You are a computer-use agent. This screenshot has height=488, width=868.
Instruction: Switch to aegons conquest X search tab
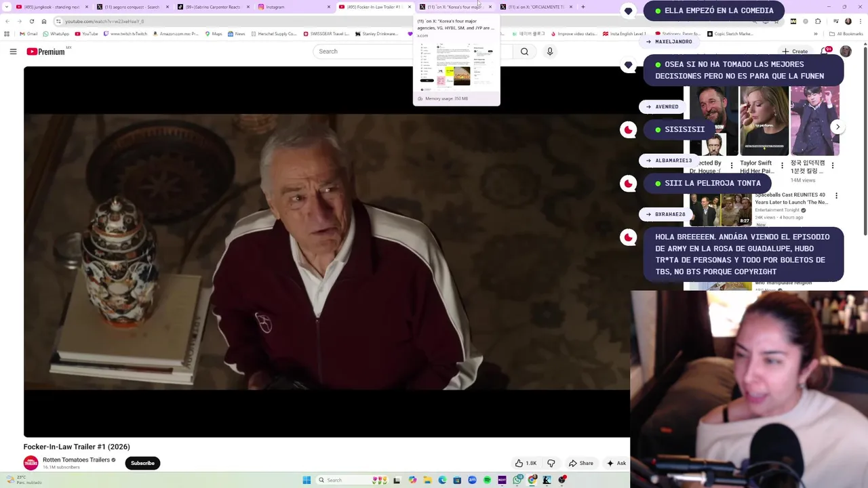129,7
